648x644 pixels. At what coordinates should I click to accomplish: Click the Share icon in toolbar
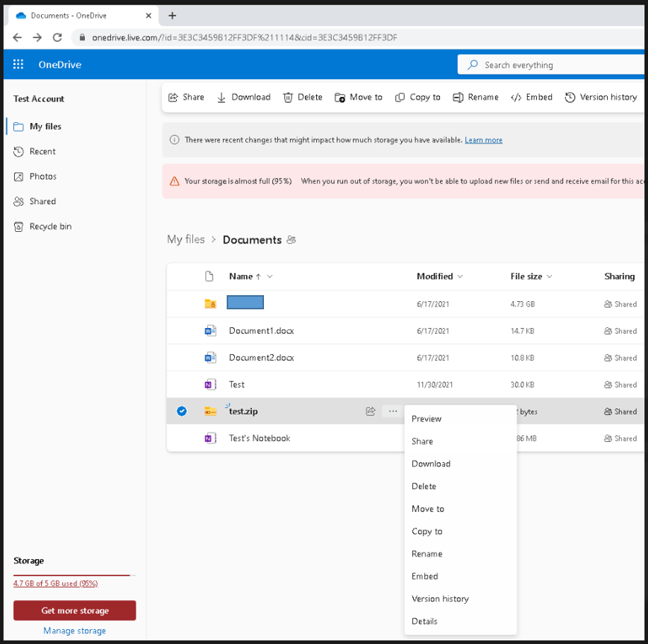[x=173, y=98]
